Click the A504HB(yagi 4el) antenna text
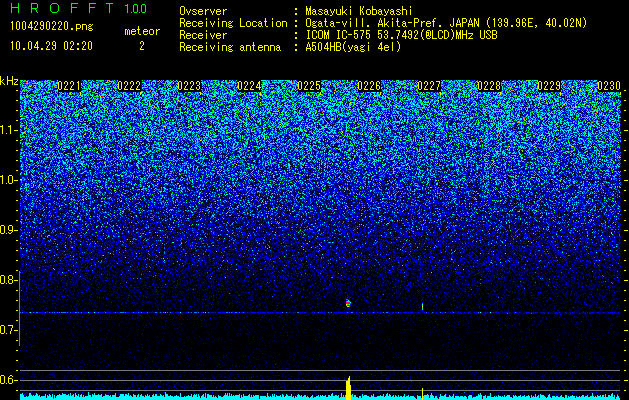 tap(353, 47)
